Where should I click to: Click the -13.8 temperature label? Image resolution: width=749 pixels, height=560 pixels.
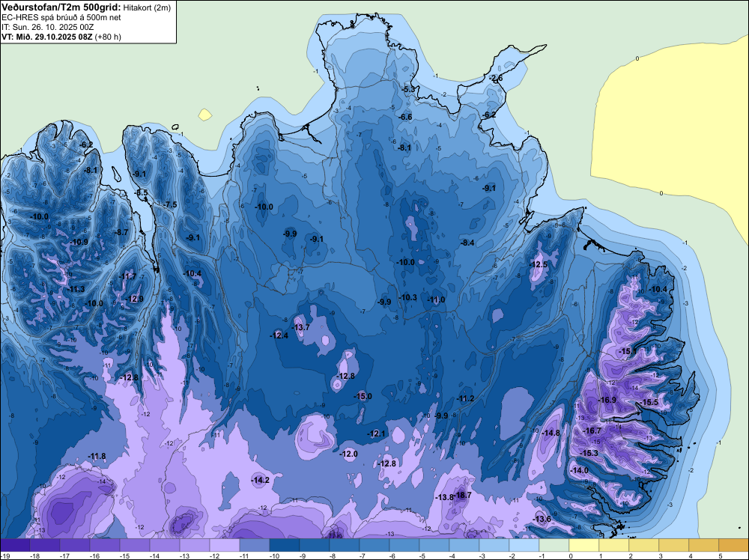(443, 497)
